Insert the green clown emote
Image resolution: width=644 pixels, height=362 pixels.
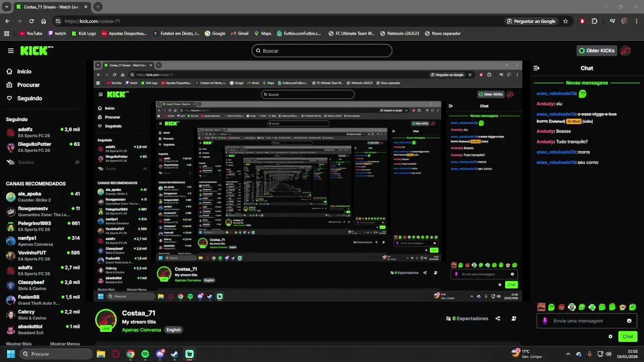click(x=572, y=307)
